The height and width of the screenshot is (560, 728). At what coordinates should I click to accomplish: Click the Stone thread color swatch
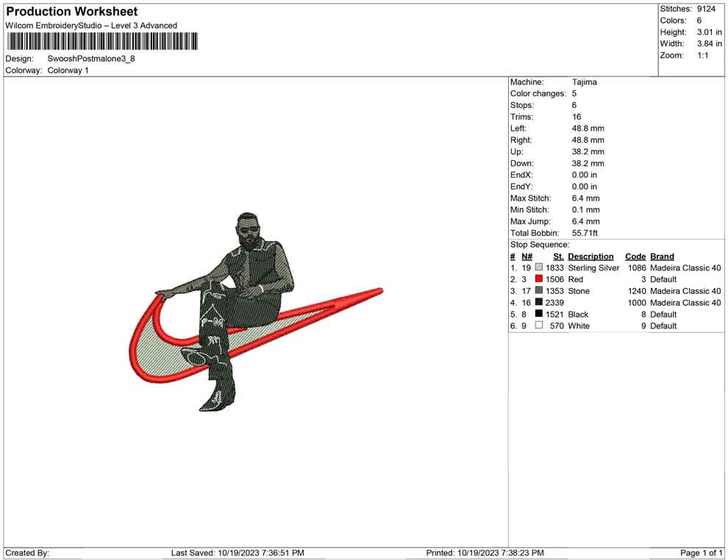538,290
